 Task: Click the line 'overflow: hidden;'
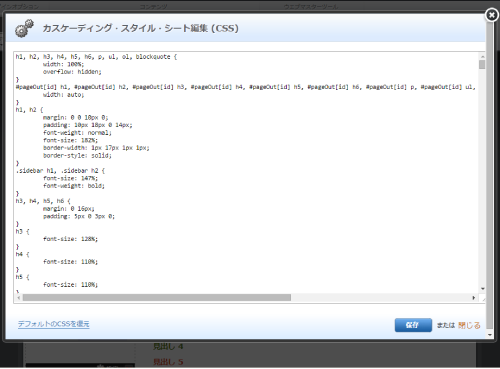(x=72, y=72)
